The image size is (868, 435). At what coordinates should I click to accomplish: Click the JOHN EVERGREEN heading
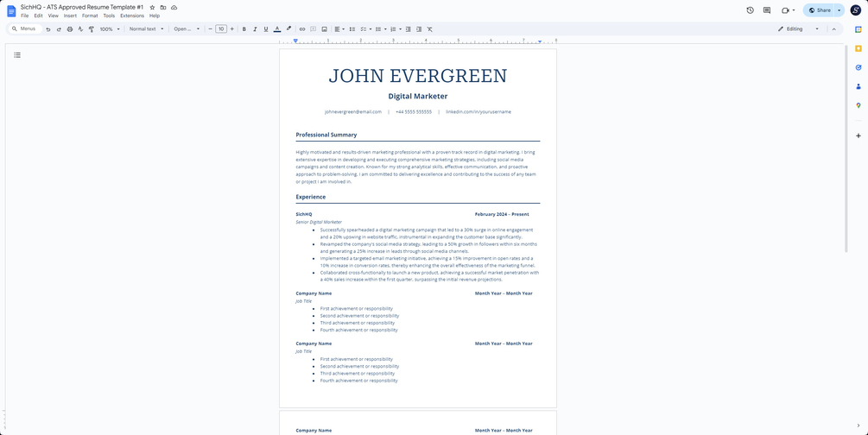click(418, 76)
